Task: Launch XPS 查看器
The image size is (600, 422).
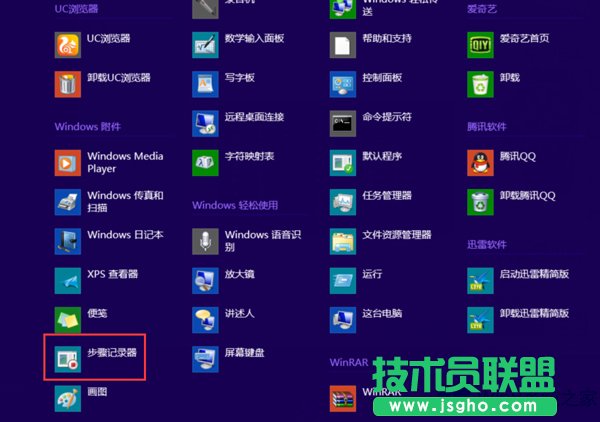Action: 68,281
